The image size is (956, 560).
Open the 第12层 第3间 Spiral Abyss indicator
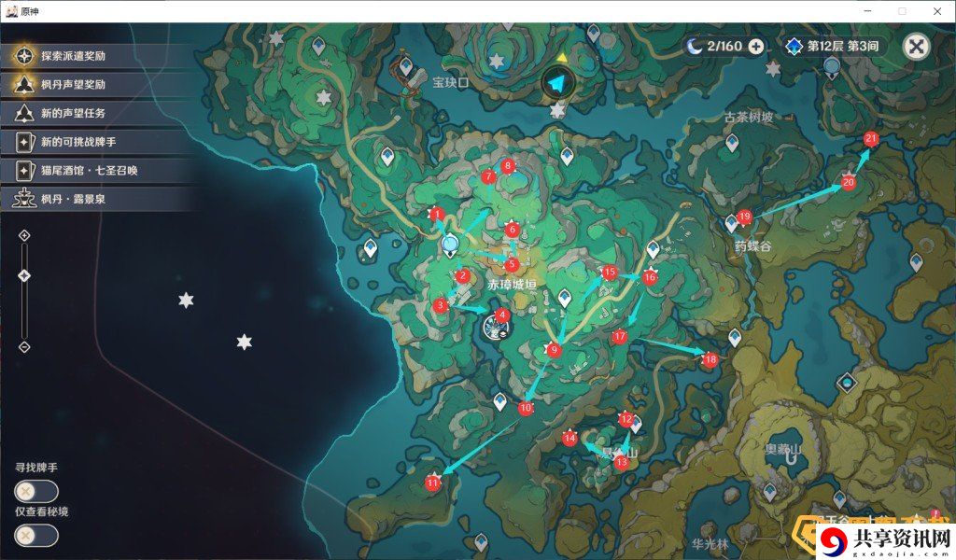[x=834, y=47]
